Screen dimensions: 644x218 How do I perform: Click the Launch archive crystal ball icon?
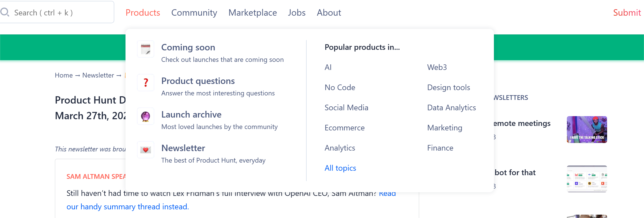click(x=146, y=116)
